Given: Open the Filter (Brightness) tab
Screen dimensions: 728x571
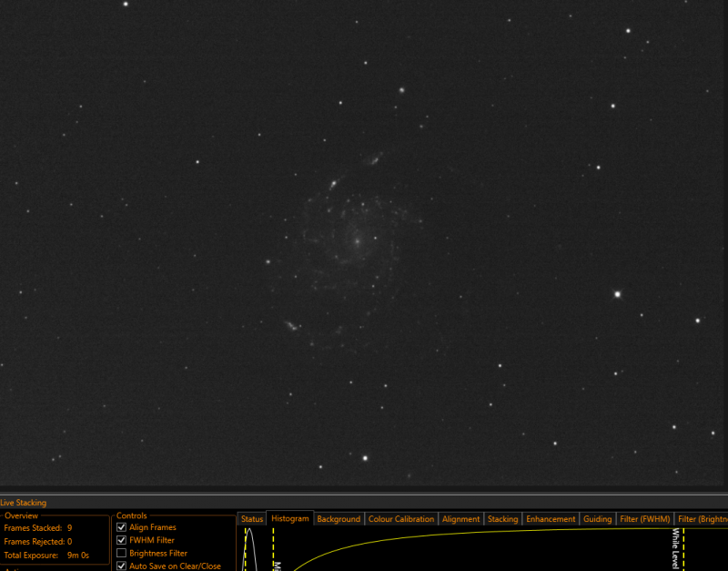Looking at the screenshot, I should pos(702,519).
